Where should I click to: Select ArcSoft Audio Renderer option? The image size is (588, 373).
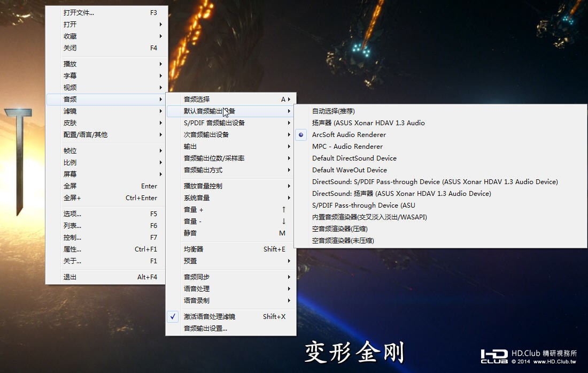[440, 135]
